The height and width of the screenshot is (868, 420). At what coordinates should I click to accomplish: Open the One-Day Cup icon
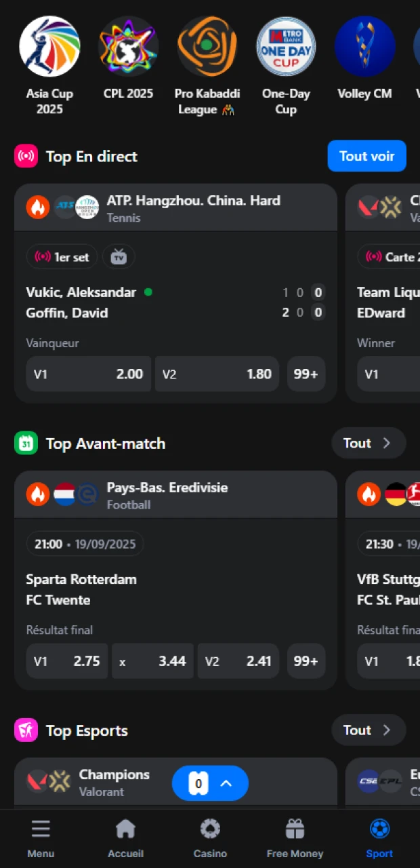[286, 46]
